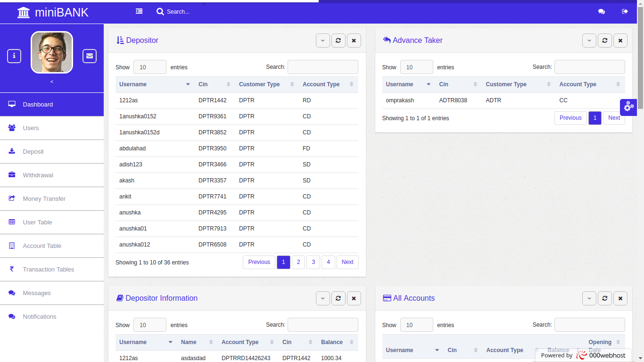The width and height of the screenshot is (644, 362).
Task: Click the All Accounts Search field
Action: click(590, 325)
